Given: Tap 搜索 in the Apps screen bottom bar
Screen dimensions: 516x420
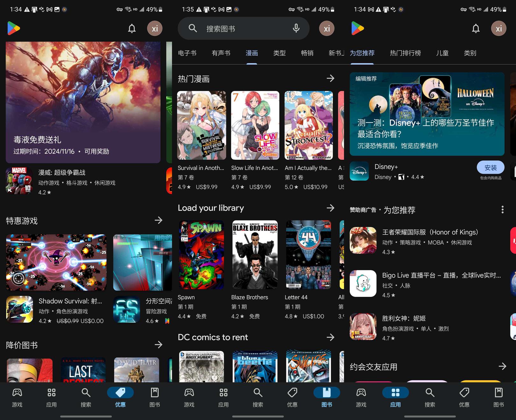Looking at the screenshot, I should tap(430, 397).
